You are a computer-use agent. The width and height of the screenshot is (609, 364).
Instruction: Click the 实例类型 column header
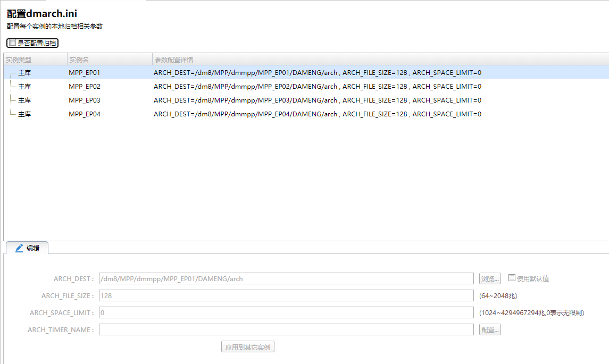[19, 60]
